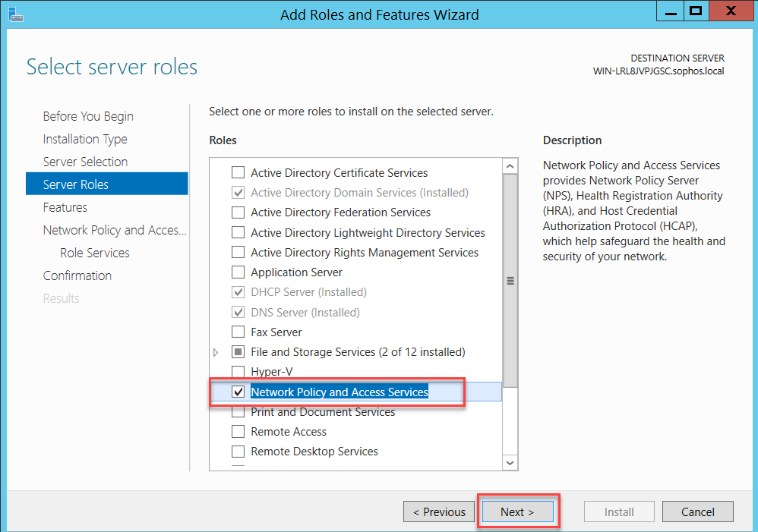The height and width of the screenshot is (532, 758).
Task: Go to the Features step
Action: click(65, 207)
